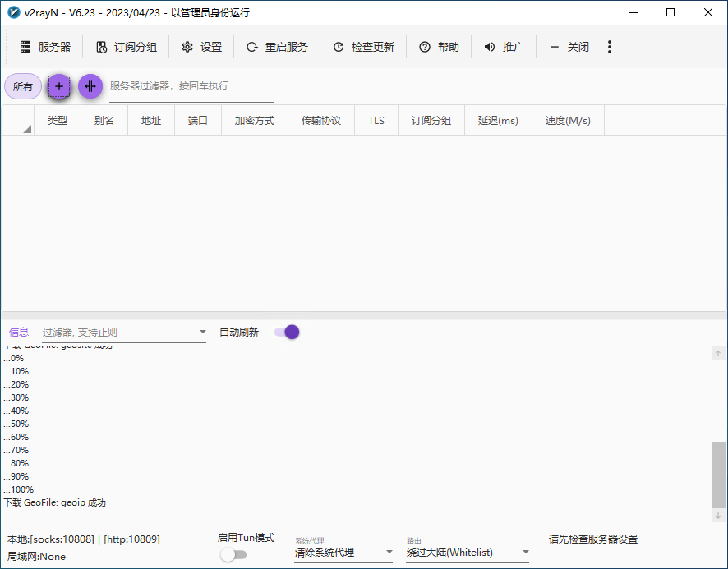The image size is (728, 569).
Task: Sort by 速度(M/s) column header
Action: pyautogui.click(x=568, y=121)
